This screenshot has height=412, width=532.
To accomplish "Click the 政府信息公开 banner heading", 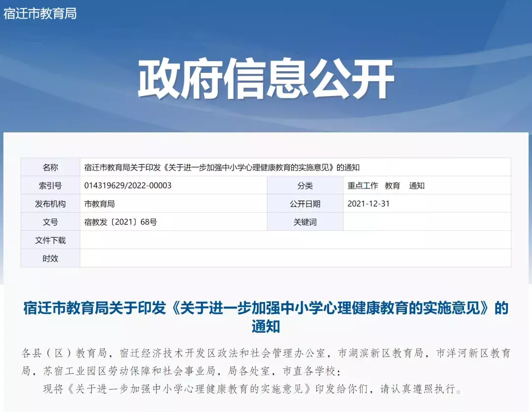I will (x=266, y=79).
